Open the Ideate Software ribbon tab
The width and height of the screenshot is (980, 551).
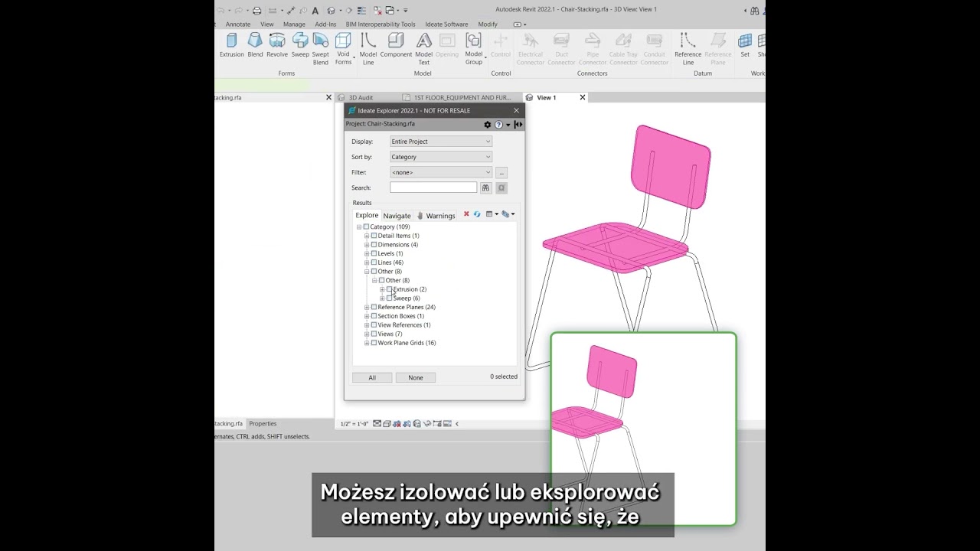click(x=446, y=24)
